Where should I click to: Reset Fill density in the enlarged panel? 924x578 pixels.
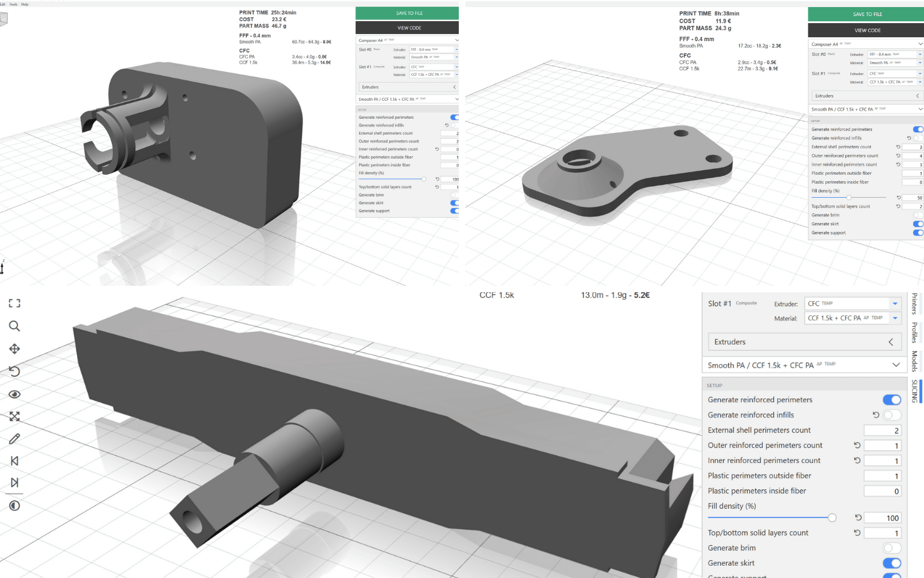(858, 518)
